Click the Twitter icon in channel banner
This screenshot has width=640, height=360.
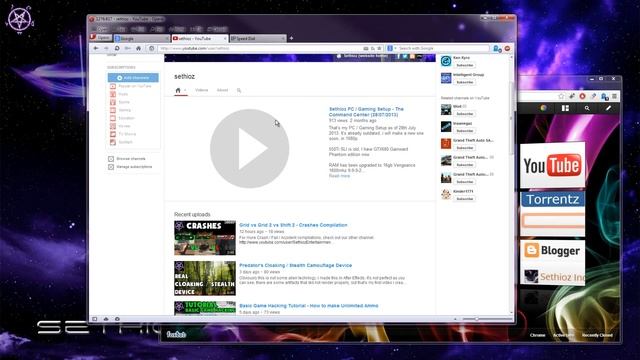(405, 56)
